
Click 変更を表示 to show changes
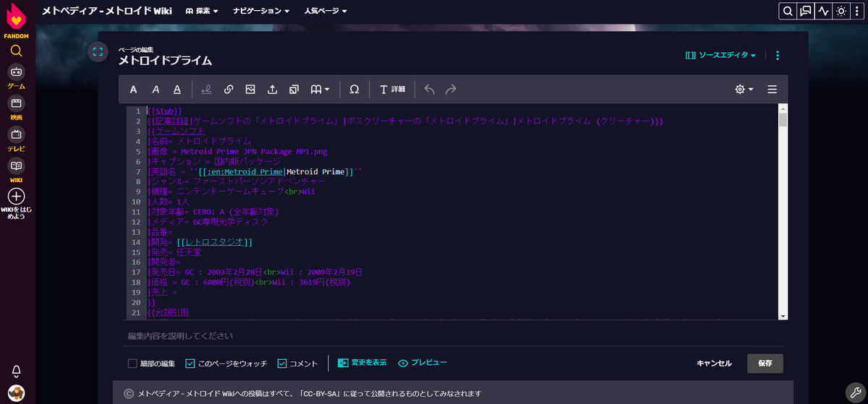pyautogui.click(x=362, y=363)
